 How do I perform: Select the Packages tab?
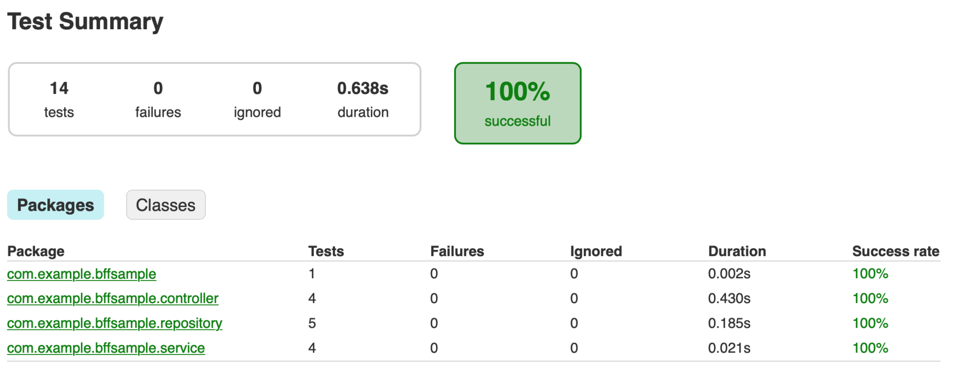point(55,204)
